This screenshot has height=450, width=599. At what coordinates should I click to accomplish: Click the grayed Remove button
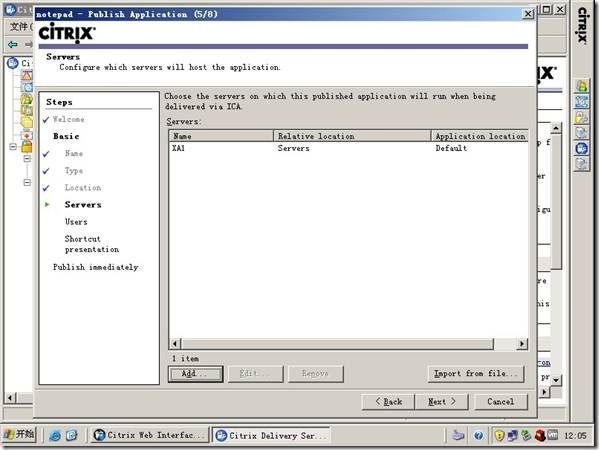click(x=316, y=374)
